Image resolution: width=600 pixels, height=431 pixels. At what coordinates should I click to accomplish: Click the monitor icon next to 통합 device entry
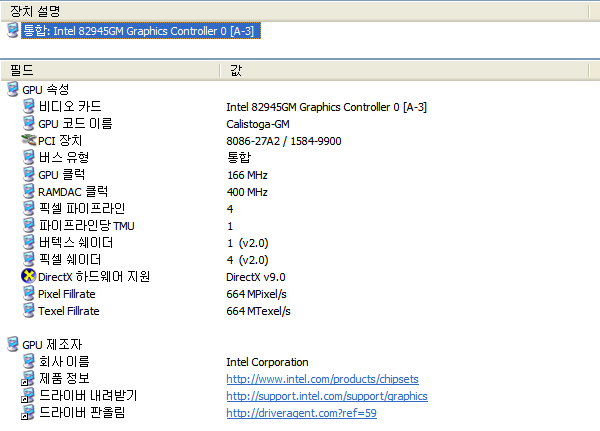(13, 30)
